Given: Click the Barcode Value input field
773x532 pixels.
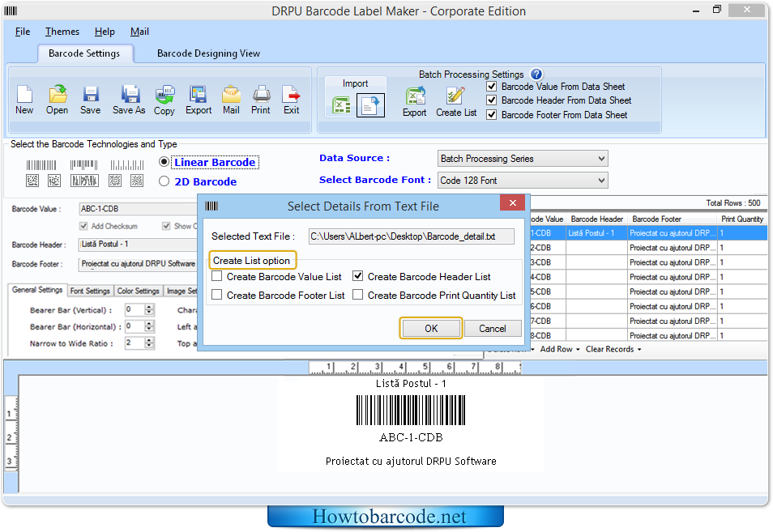Looking at the screenshot, I should pyautogui.click(x=138, y=209).
